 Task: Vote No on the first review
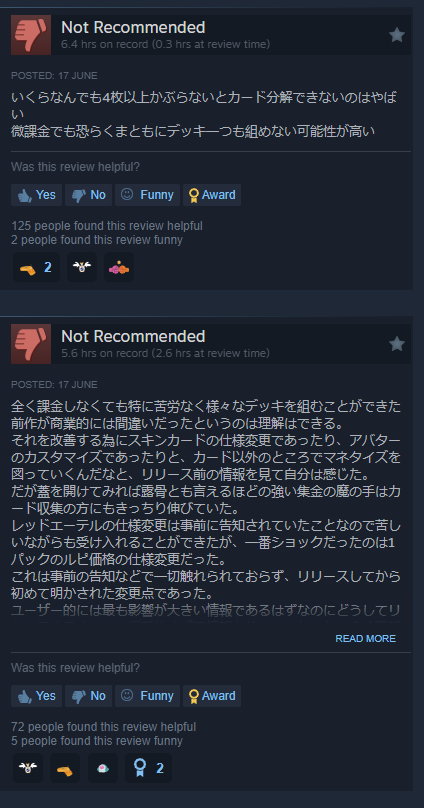click(x=89, y=195)
